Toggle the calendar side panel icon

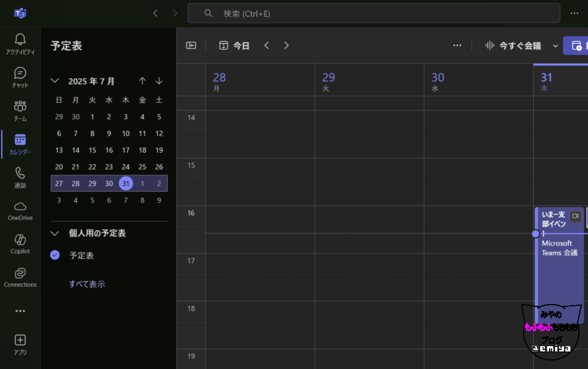(191, 46)
